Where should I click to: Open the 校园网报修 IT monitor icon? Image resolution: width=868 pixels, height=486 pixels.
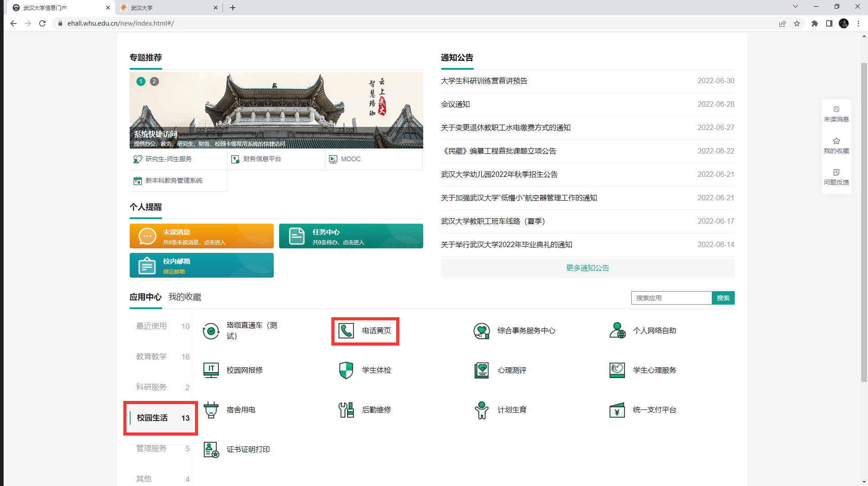pos(211,370)
